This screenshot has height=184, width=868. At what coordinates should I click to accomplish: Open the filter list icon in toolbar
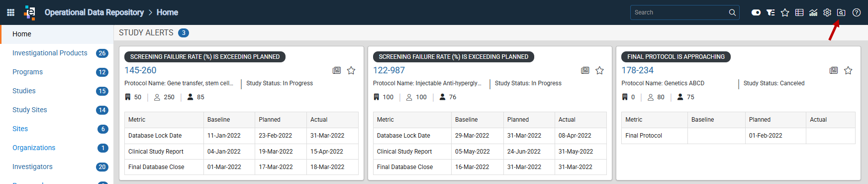tap(771, 12)
